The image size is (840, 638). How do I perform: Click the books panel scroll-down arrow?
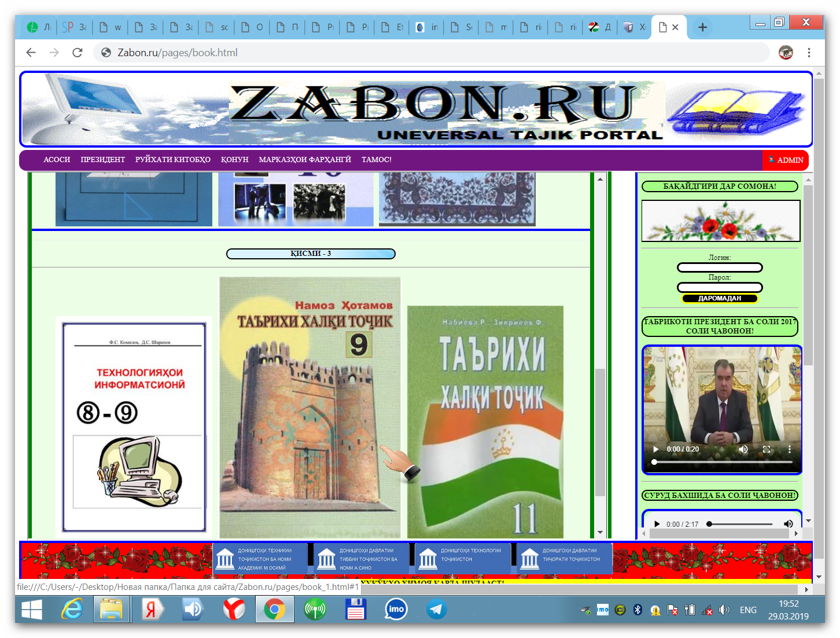[600, 533]
